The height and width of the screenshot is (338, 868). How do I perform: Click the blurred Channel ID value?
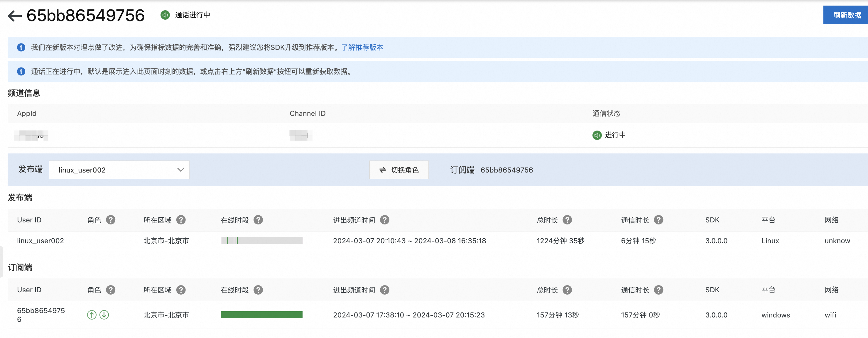click(300, 135)
